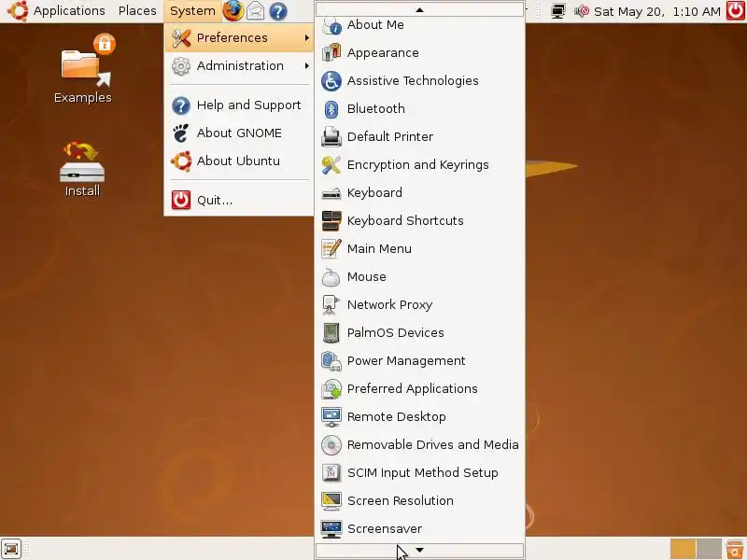Click the network monitor tray icon
This screenshot has height=560, width=747.
[x=557, y=11]
